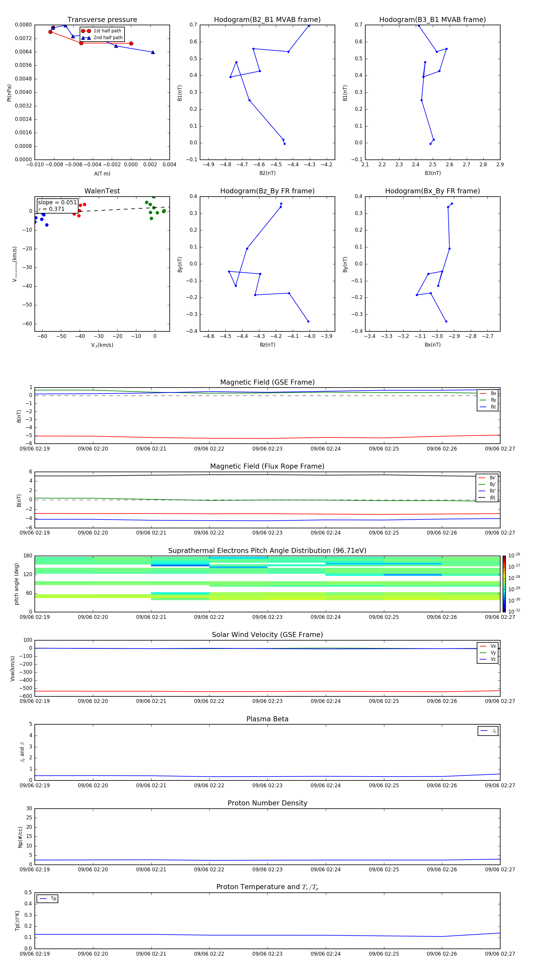
Task: Click the "Plasma Beta" title
Action: click(x=267, y=719)
